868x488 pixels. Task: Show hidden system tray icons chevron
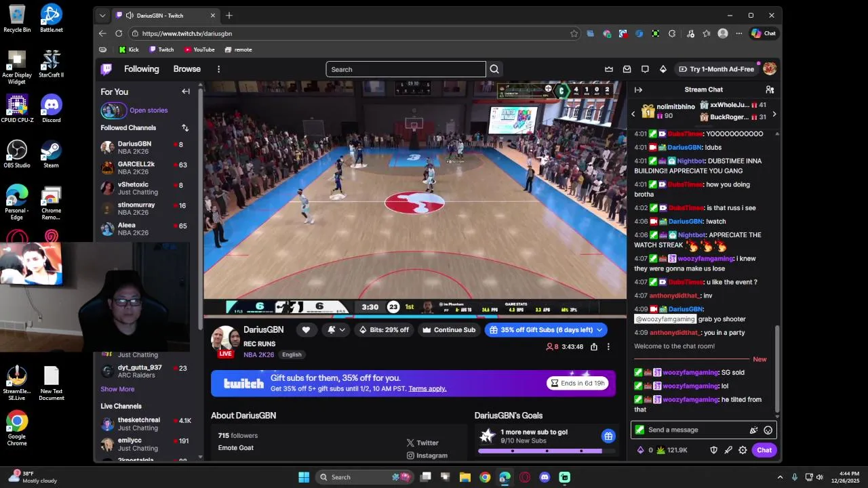tap(780, 477)
